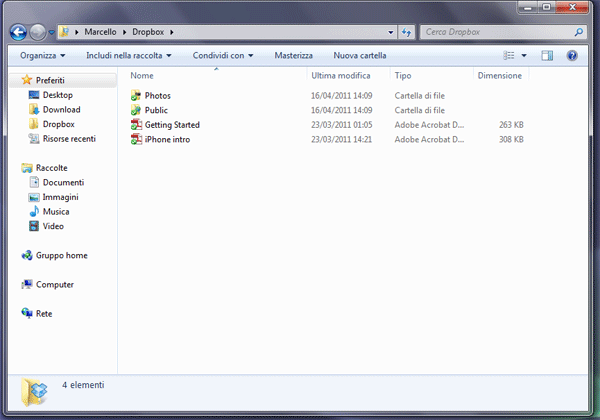This screenshot has width=600, height=420.
Task: Open the address bar history dropdown
Action: [390, 33]
